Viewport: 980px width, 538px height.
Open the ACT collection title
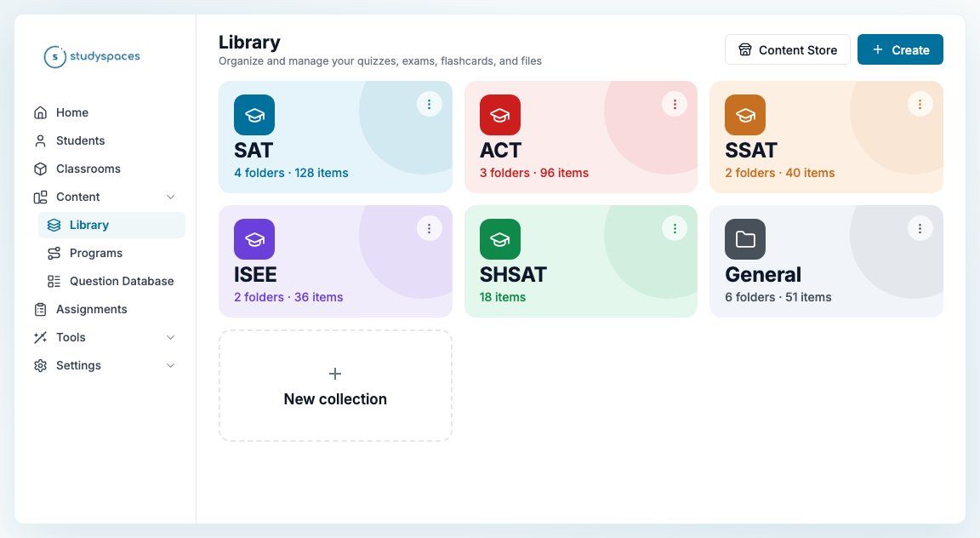pos(500,150)
